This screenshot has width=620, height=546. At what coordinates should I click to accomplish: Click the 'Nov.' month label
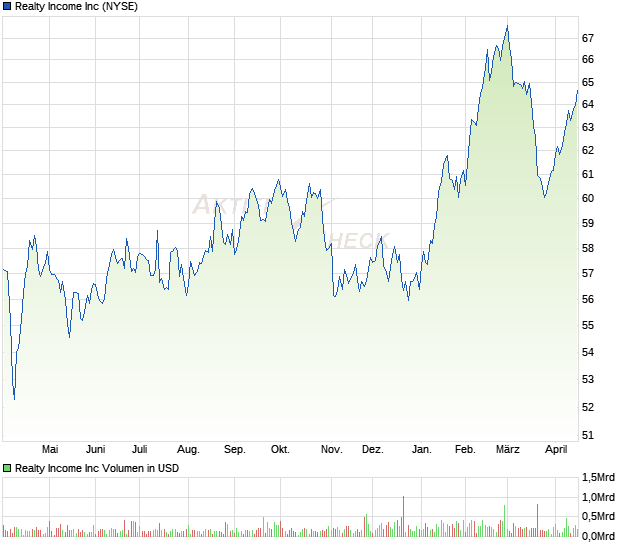(332, 450)
